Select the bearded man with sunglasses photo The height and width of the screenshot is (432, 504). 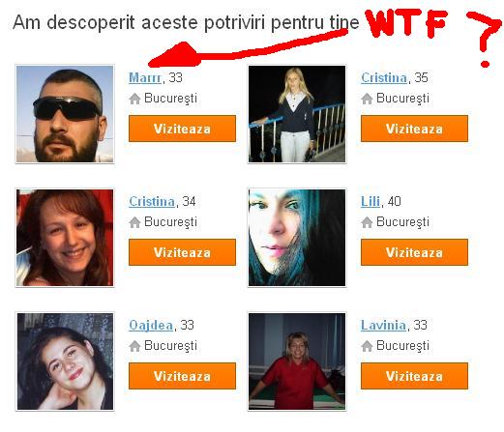click(65, 114)
